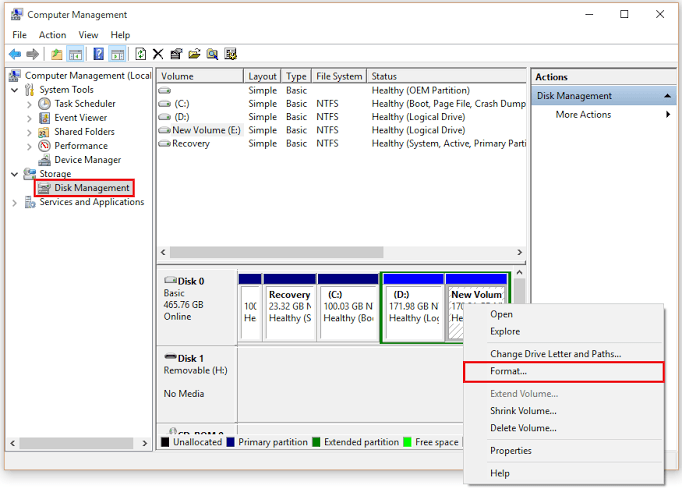Click the blue Help question mark icon

pyautogui.click(x=99, y=54)
